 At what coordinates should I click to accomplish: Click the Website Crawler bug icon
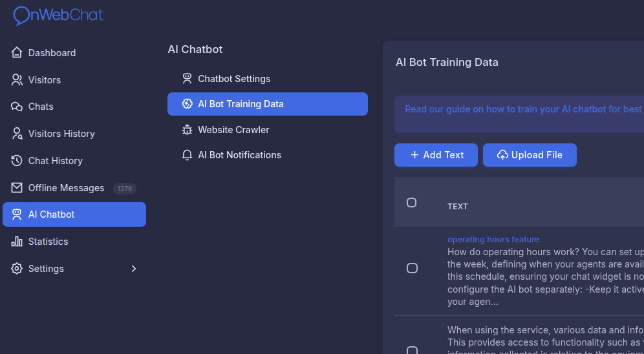click(188, 130)
